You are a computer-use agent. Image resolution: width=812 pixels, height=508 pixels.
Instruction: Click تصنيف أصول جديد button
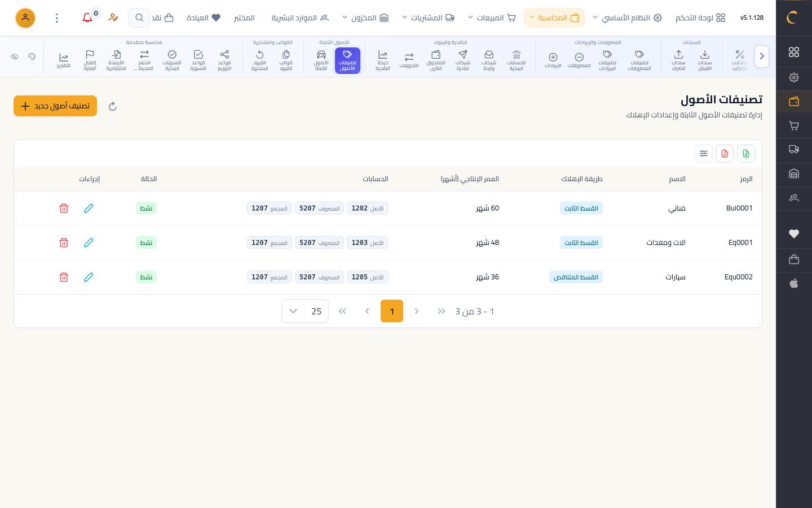point(55,106)
